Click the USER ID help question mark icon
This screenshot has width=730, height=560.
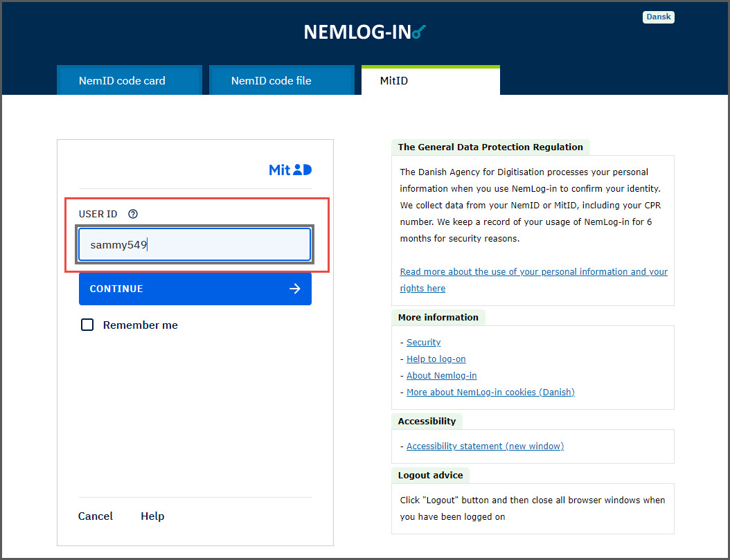click(x=133, y=214)
